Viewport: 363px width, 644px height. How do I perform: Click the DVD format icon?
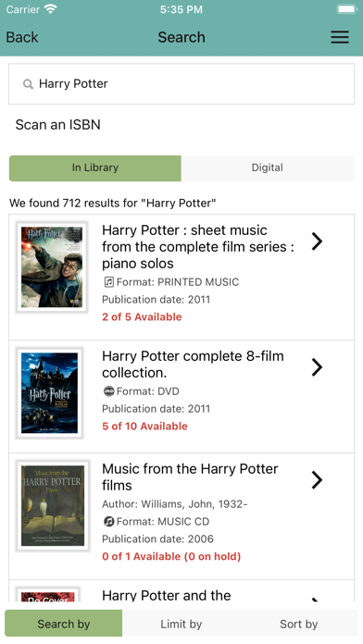(x=108, y=391)
